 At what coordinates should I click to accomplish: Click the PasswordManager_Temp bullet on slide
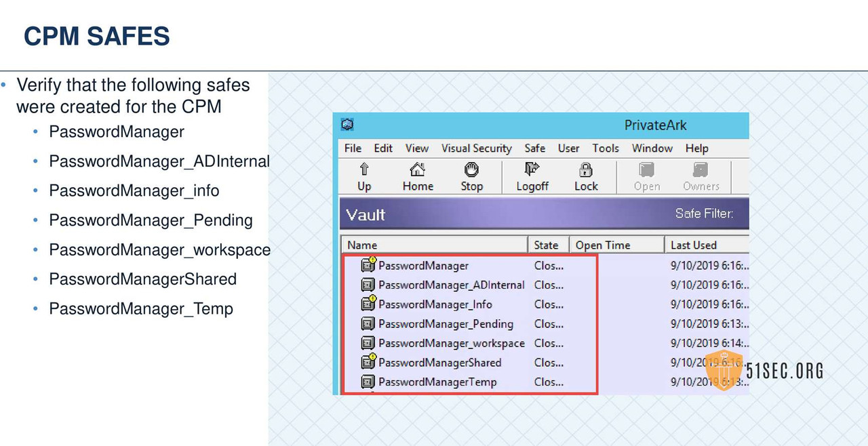point(141,308)
